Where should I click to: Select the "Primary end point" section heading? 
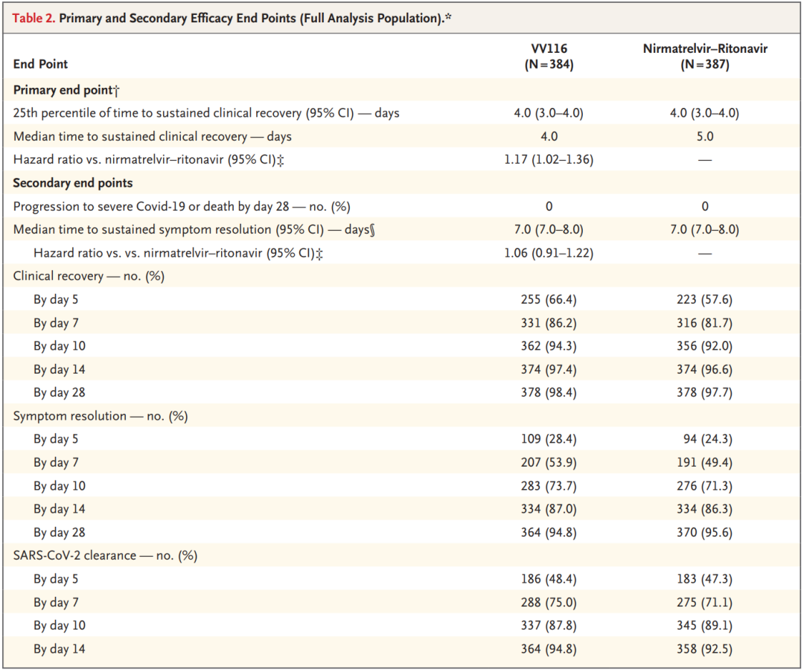(x=67, y=90)
